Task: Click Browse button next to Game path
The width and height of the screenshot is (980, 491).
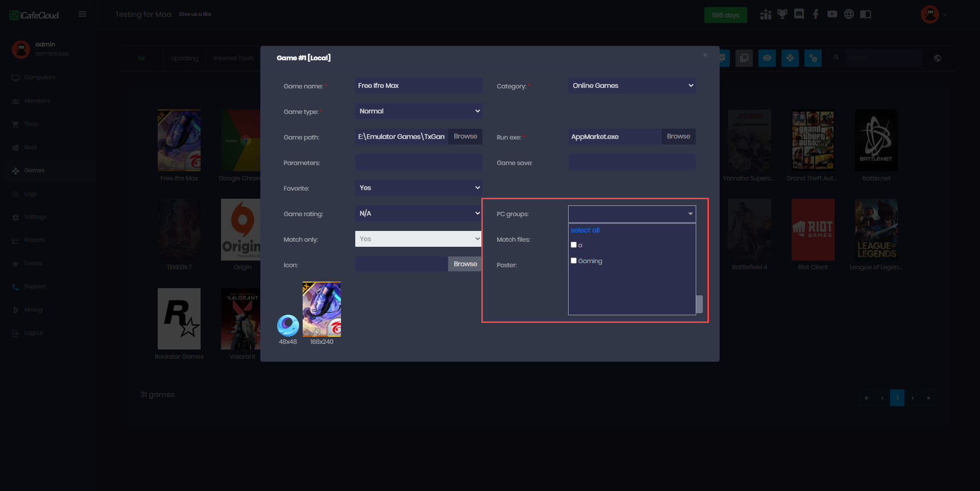Action: pyautogui.click(x=465, y=136)
